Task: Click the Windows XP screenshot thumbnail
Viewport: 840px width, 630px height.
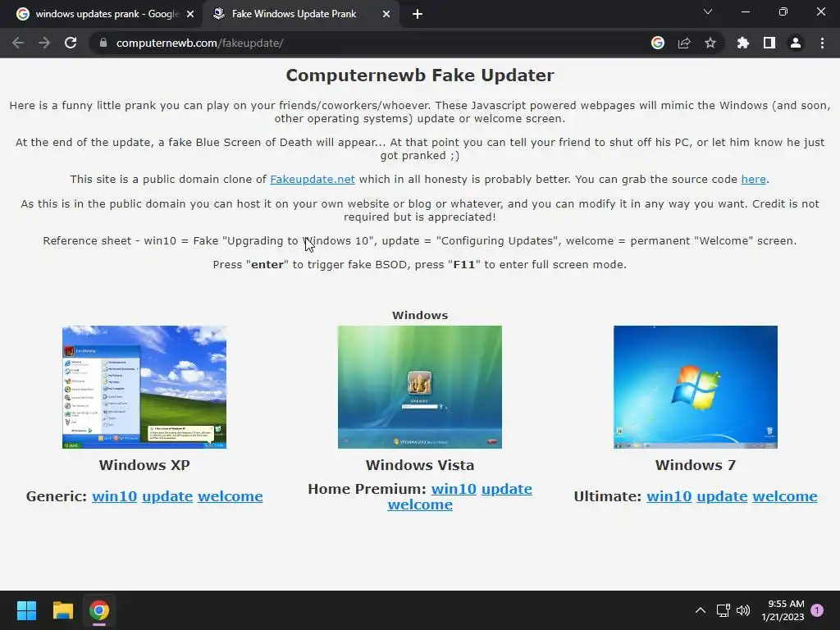Action: (x=144, y=387)
